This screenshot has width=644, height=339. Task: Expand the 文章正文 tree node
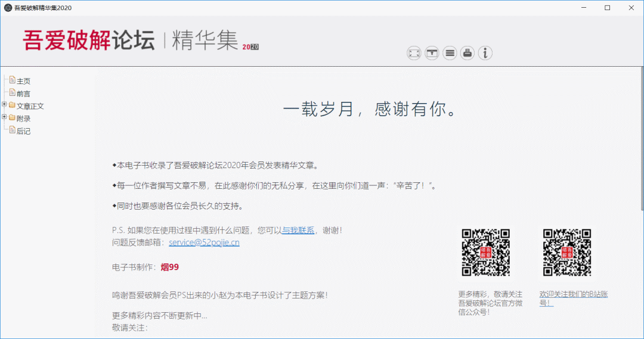tap(4, 105)
